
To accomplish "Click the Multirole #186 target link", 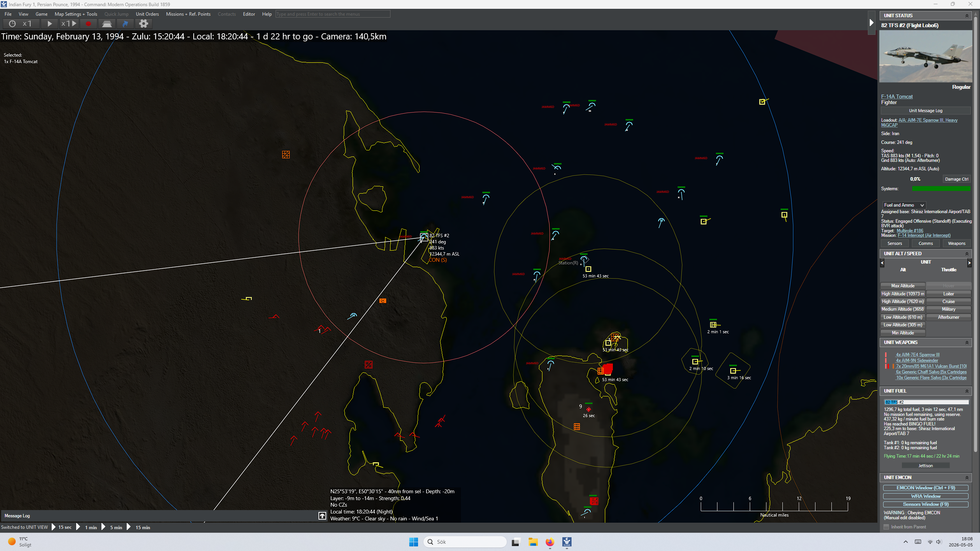I will 910,231.
